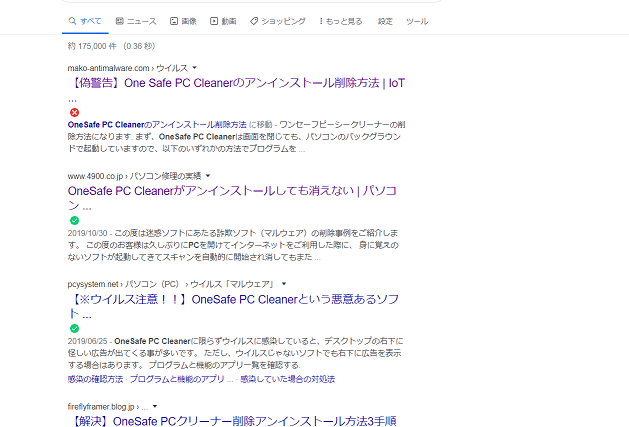Open 設定 search settings
The height and width of the screenshot is (427, 629).
385,21
